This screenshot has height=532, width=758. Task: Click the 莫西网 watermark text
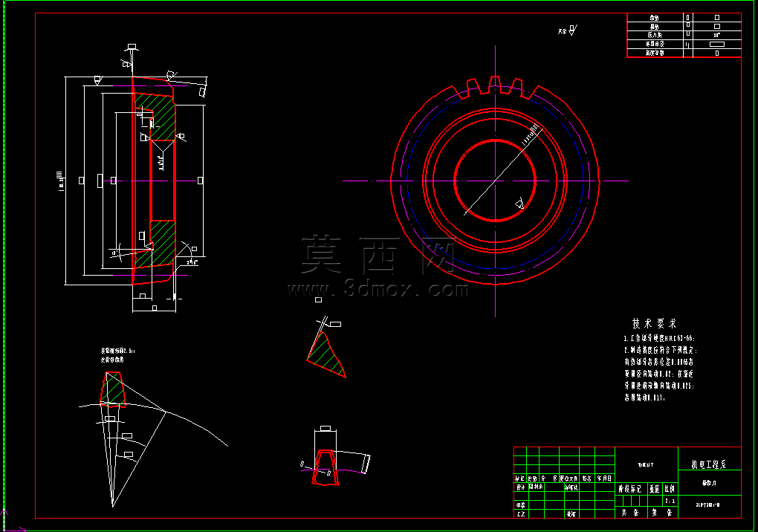tap(378, 255)
